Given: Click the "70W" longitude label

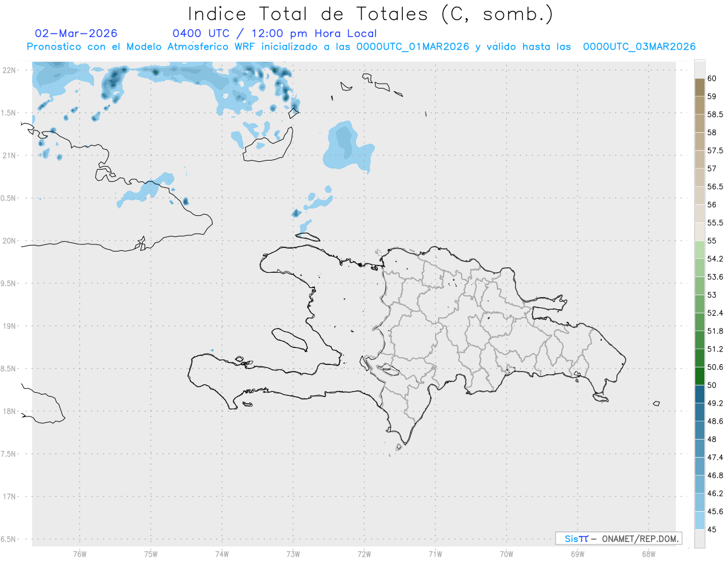Looking at the screenshot, I should pyautogui.click(x=507, y=554).
